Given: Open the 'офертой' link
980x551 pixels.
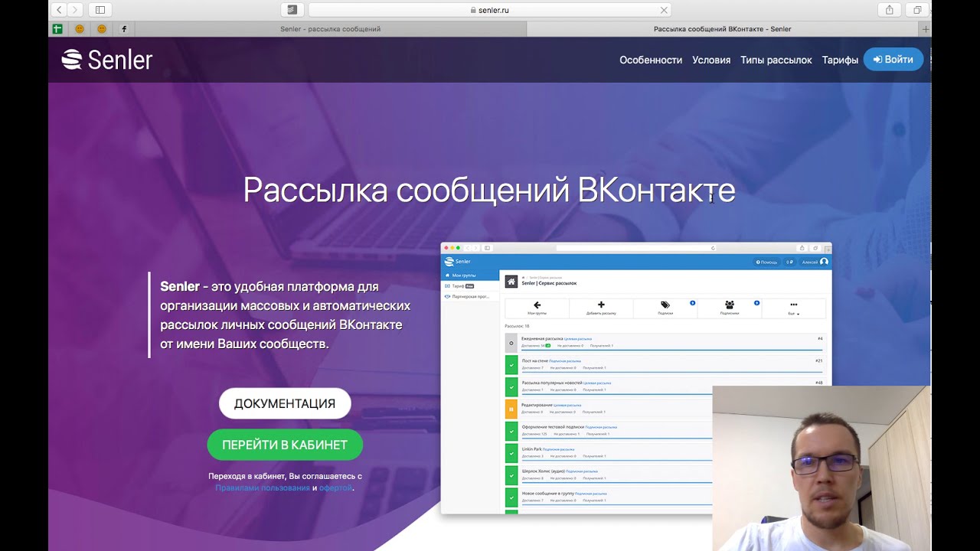Looking at the screenshot, I should 335,487.
